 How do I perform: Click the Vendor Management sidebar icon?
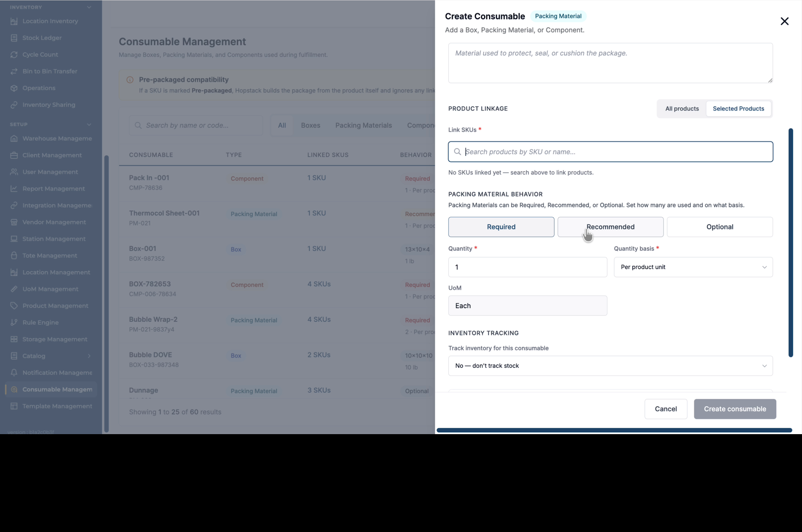point(14,222)
